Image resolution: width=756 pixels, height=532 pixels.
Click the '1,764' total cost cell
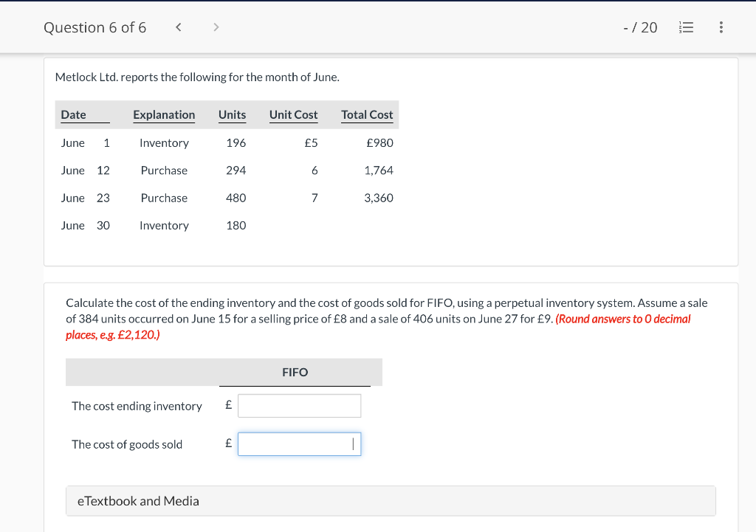coord(379,170)
